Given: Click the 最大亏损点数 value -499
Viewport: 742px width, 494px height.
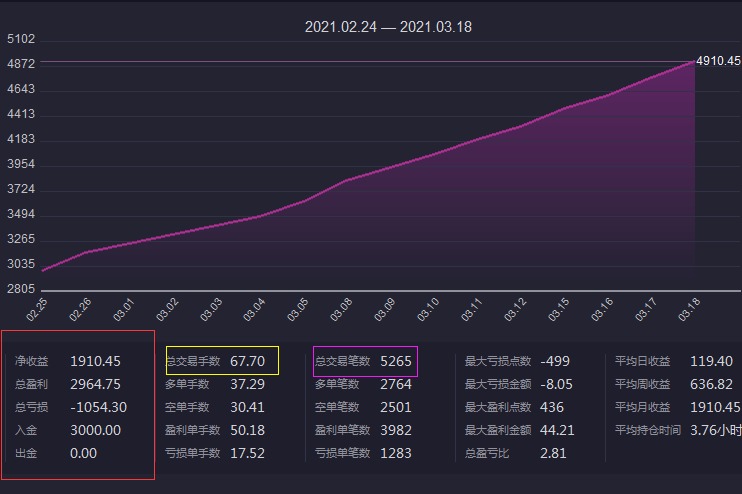Looking at the screenshot, I should (555, 361).
